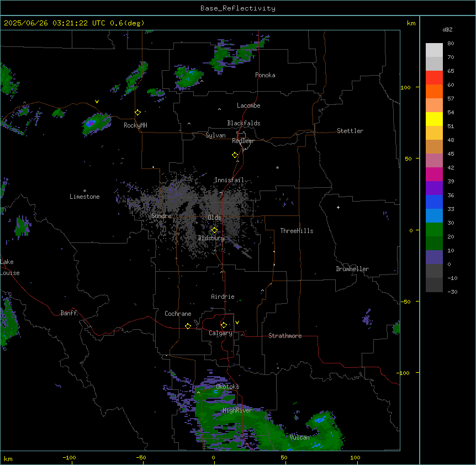Click the -30 value in dBZ legend
This screenshot has width=476, height=465.
click(x=452, y=292)
